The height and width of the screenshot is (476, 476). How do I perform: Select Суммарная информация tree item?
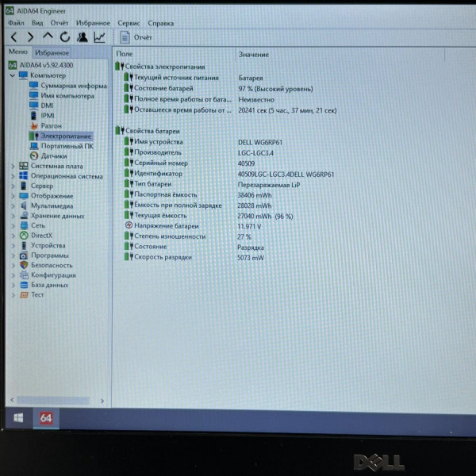click(68, 86)
